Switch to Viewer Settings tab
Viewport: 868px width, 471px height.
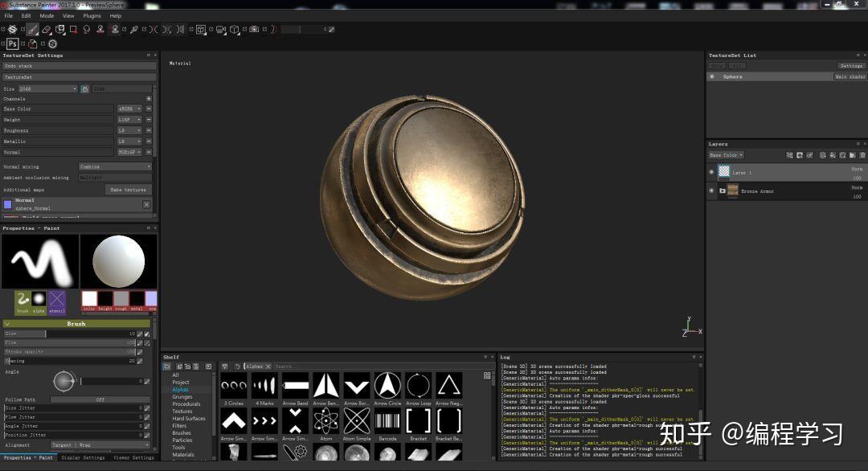133,457
